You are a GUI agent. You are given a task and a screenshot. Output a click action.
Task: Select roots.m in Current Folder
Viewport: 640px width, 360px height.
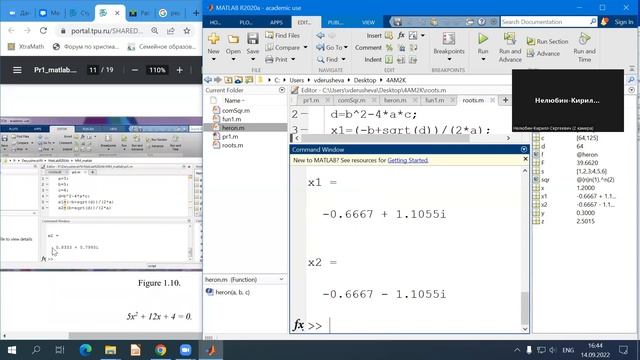click(232, 145)
